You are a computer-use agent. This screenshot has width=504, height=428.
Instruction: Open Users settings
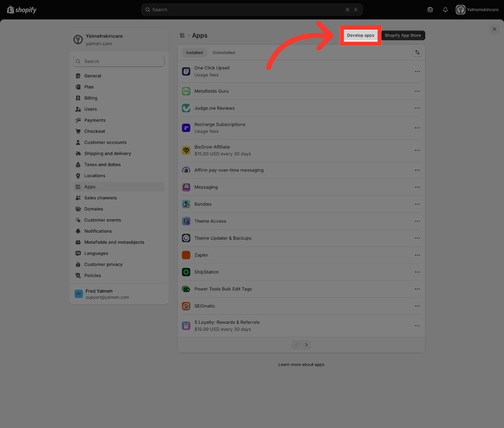click(x=119, y=109)
